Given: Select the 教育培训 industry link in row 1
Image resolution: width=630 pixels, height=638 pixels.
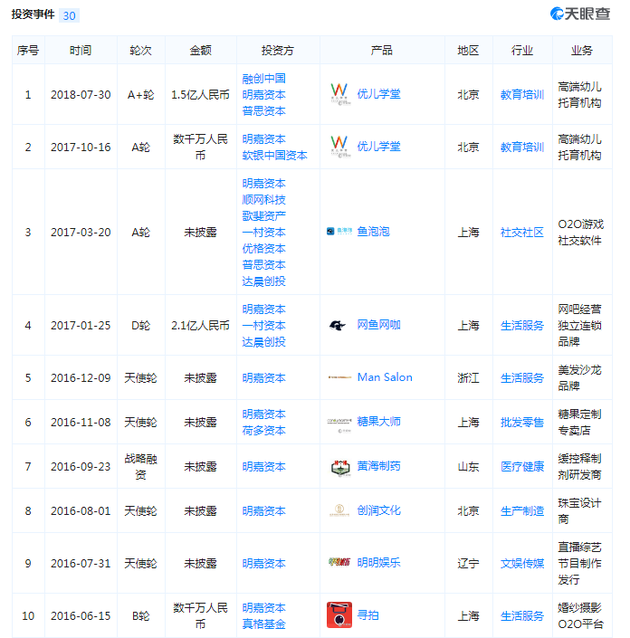Looking at the screenshot, I should (x=522, y=94).
